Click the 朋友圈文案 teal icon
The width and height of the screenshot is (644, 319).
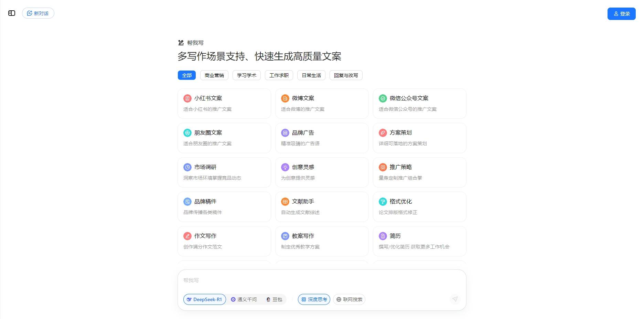pos(187,133)
